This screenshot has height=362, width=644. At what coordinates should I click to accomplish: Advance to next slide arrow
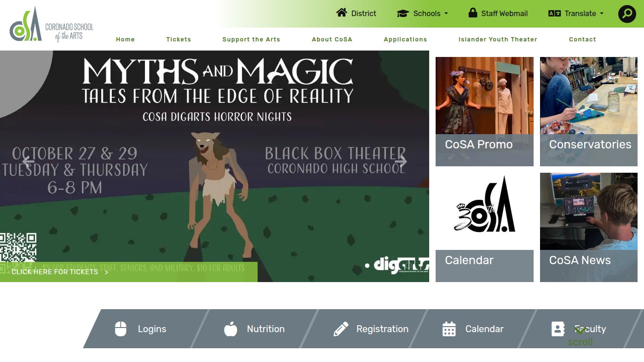point(401,162)
